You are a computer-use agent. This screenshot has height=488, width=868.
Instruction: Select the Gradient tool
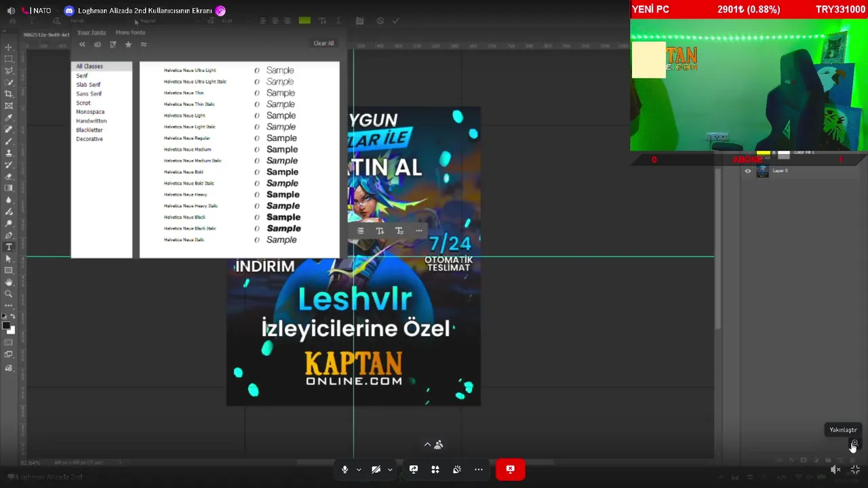tap(9, 188)
